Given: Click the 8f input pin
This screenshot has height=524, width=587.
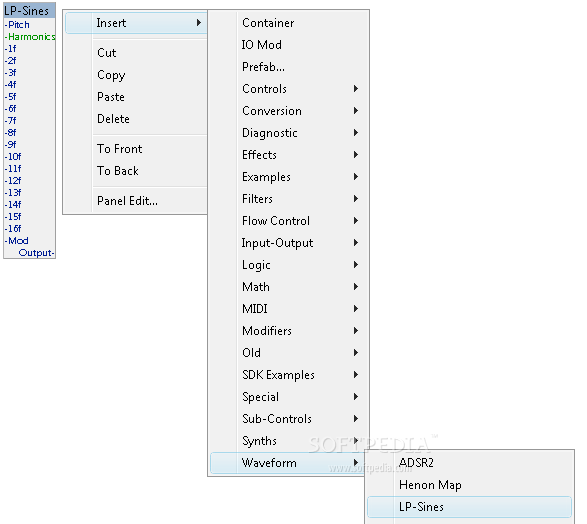Looking at the screenshot, I should tap(10, 132).
